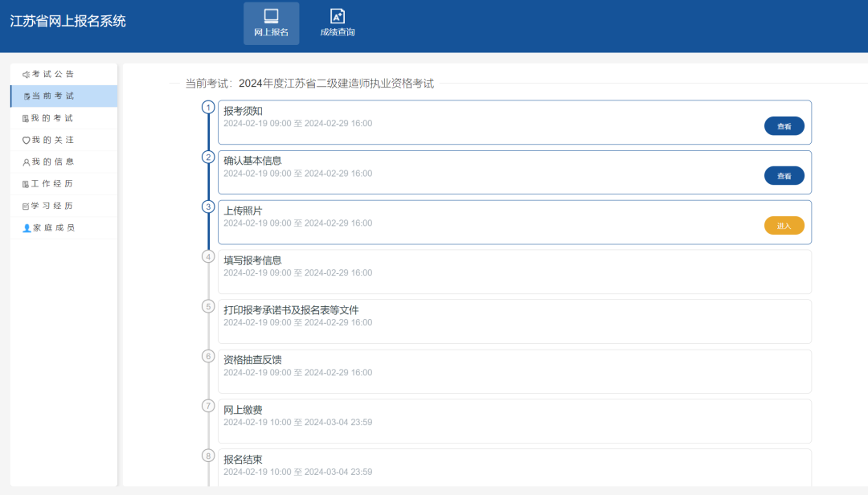Open 我的关注 in the sidebar
This screenshot has height=495, width=868.
point(63,140)
